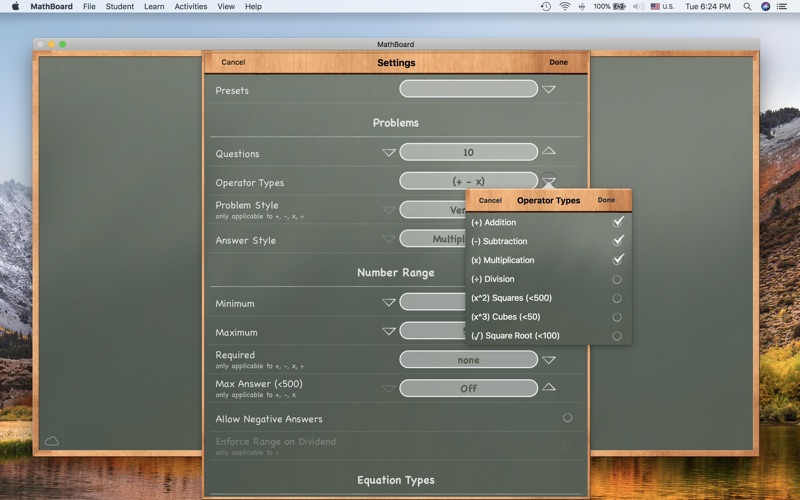Click the Wi-Fi status icon
Image resolution: width=800 pixels, height=500 pixels.
pos(565,7)
